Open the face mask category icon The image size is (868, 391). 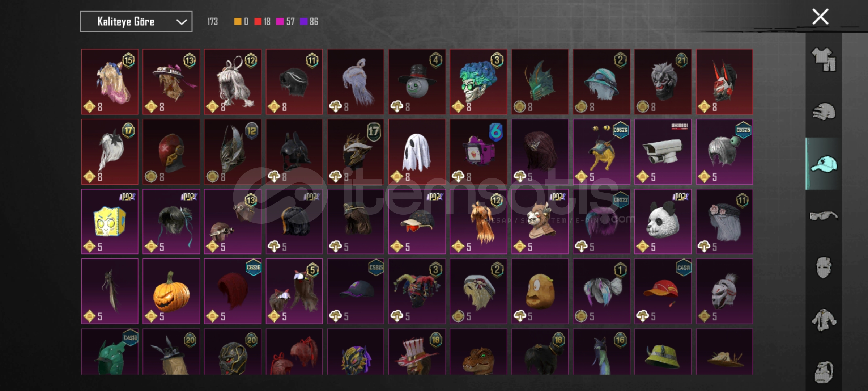click(x=824, y=268)
